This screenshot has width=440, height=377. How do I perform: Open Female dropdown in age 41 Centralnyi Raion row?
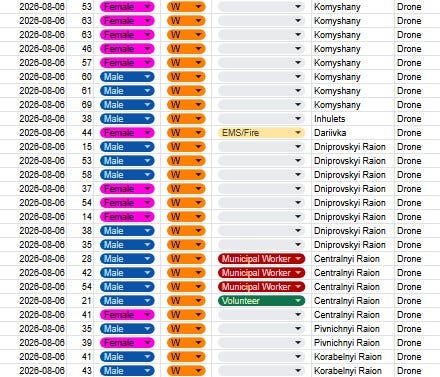point(127,315)
